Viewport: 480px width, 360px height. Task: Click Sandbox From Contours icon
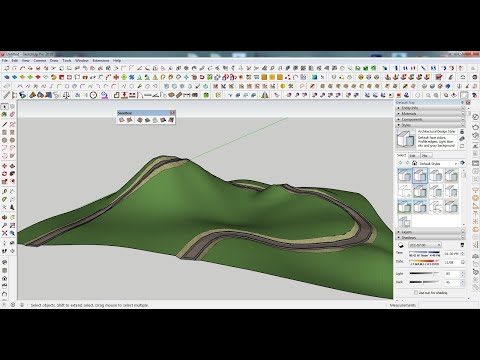tap(122, 120)
